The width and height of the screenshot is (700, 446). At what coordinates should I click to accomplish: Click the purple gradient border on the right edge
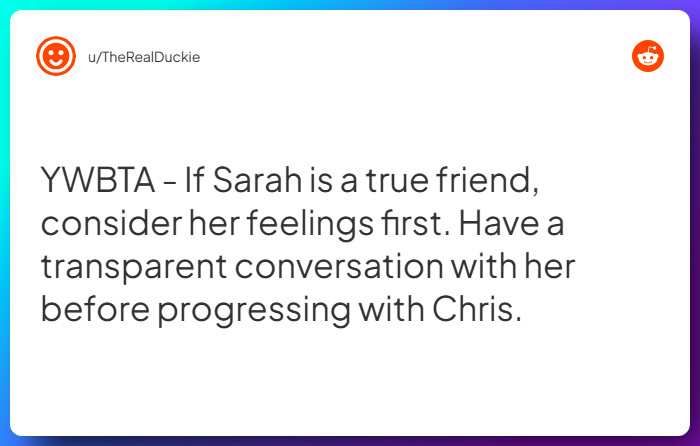coord(695,223)
